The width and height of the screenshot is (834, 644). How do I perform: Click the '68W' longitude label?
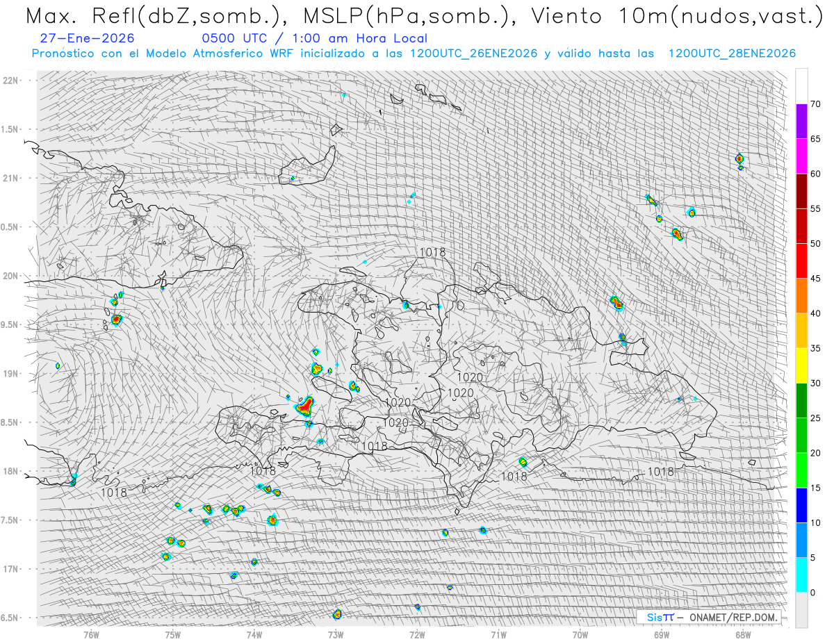pyautogui.click(x=743, y=634)
